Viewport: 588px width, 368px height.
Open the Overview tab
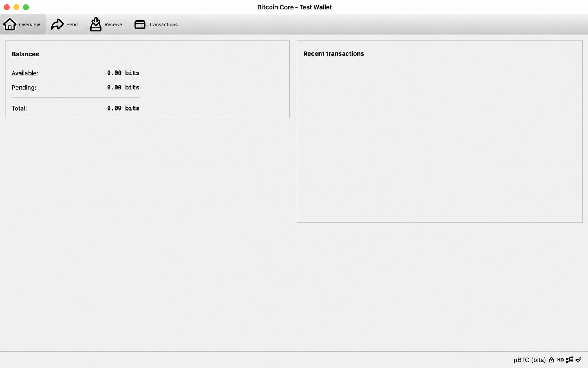click(23, 24)
